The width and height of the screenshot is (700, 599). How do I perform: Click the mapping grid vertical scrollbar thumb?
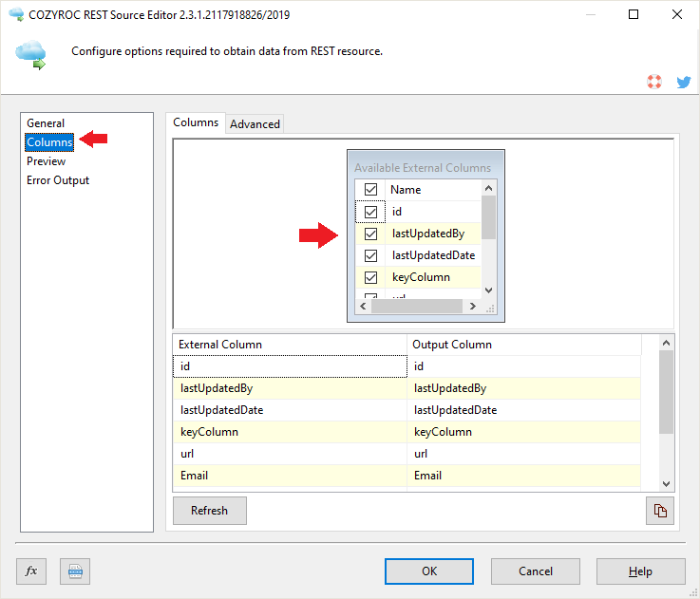point(666,392)
